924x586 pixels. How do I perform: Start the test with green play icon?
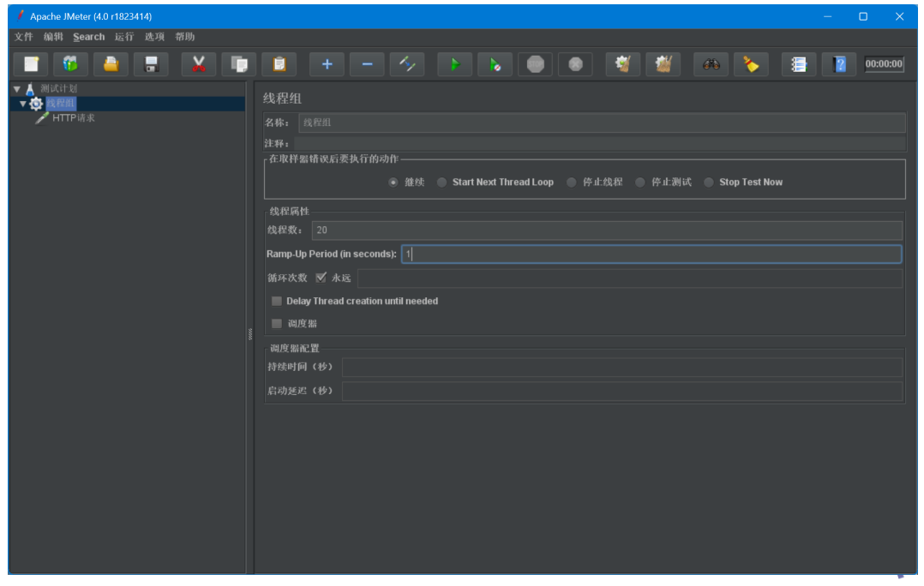454,64
